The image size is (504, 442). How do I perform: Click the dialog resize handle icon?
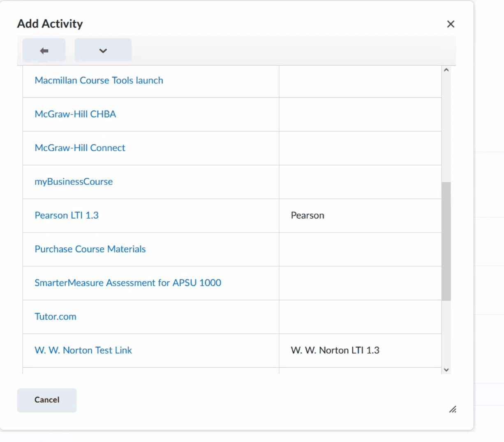(x=453, y=409)
